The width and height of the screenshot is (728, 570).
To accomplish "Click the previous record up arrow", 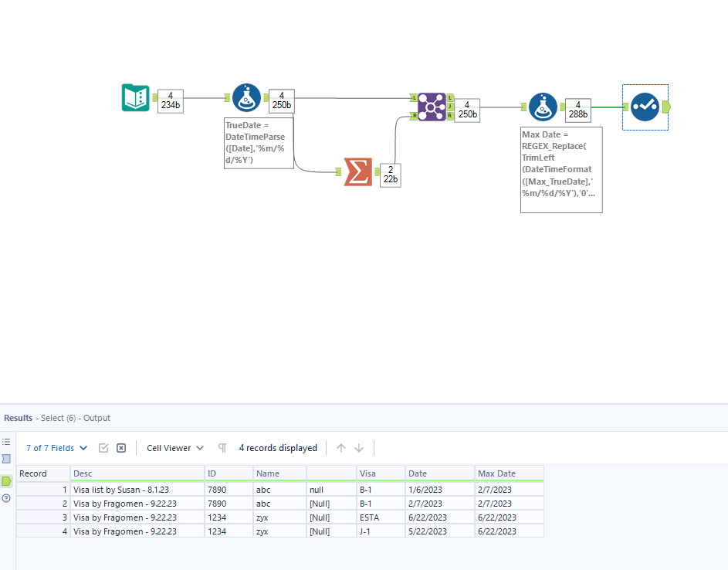I will click(x=341, y=448).
